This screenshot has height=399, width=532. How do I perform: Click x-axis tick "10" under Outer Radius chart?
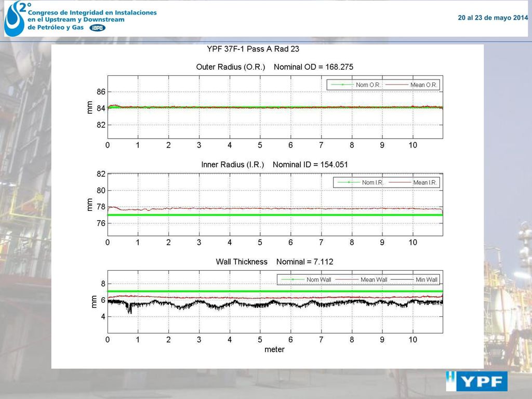click(413, 145)
